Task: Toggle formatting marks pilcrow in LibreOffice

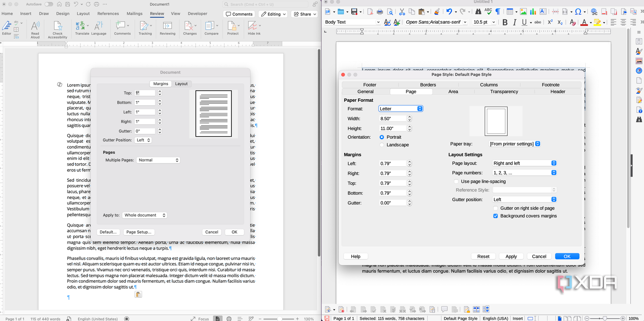Action: coord(498,12)
